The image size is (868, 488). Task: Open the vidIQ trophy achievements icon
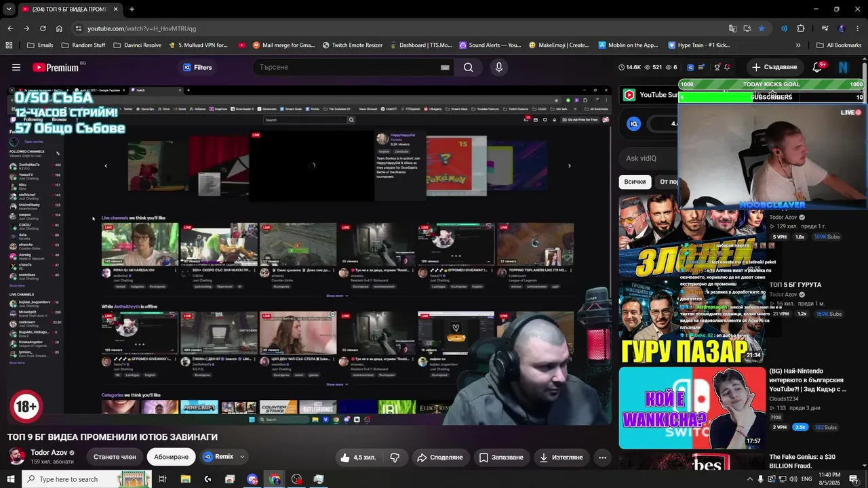pyautogui.click(x=717, y=67)
